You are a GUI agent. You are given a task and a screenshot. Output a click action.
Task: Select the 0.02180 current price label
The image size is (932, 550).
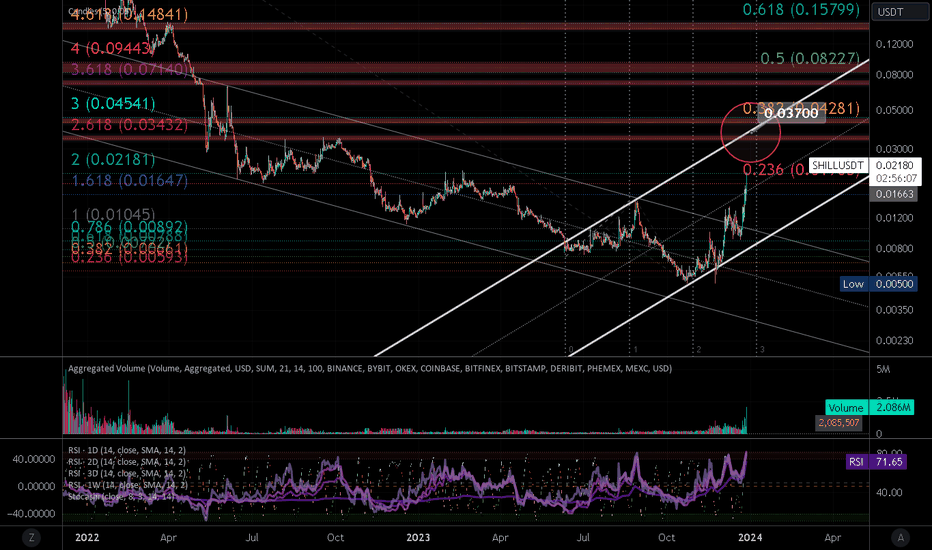pyautogui.click(x=895, y=165)
